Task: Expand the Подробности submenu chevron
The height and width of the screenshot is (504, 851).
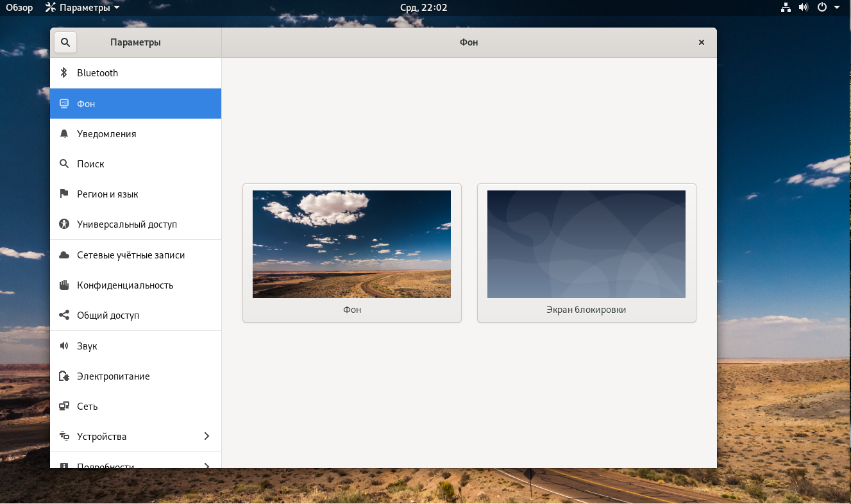Action: tap(206, 466)
